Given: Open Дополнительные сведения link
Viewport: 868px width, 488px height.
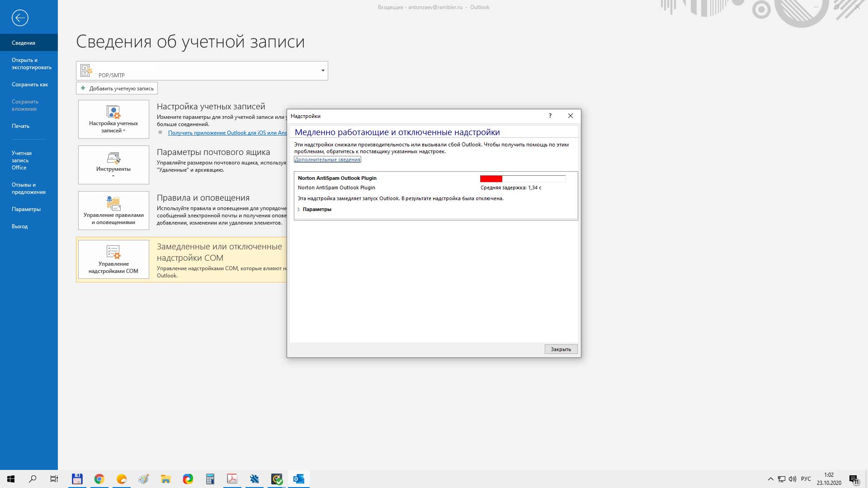Looking at the screenshot, I should point(328,160).
